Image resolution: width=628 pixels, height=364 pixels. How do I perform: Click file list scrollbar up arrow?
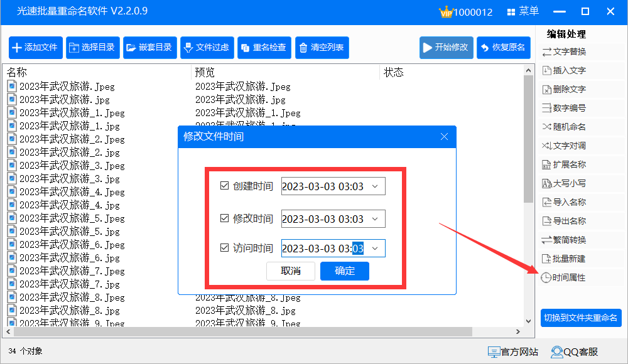(x=528, y=70)
